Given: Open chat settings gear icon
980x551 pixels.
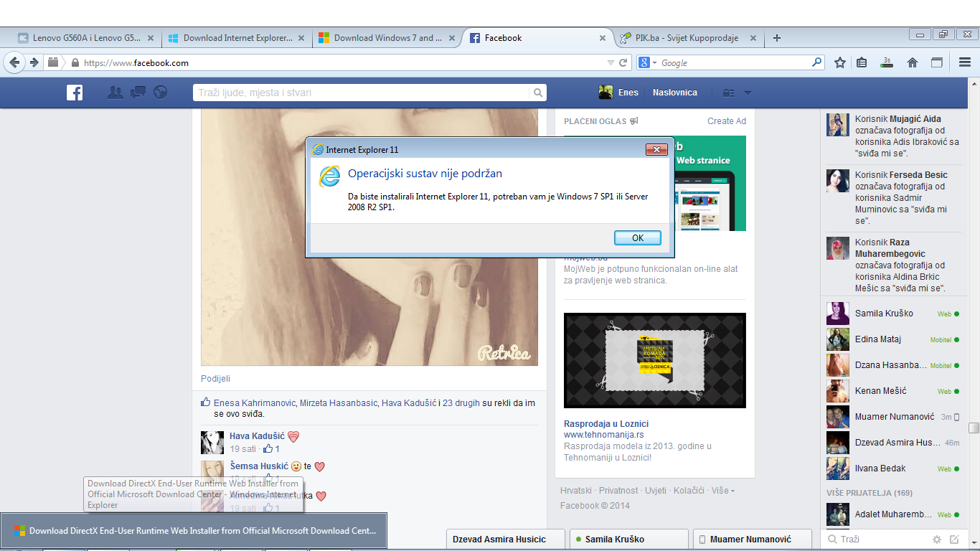Looking at the screenshot, I should pos(936,539).
